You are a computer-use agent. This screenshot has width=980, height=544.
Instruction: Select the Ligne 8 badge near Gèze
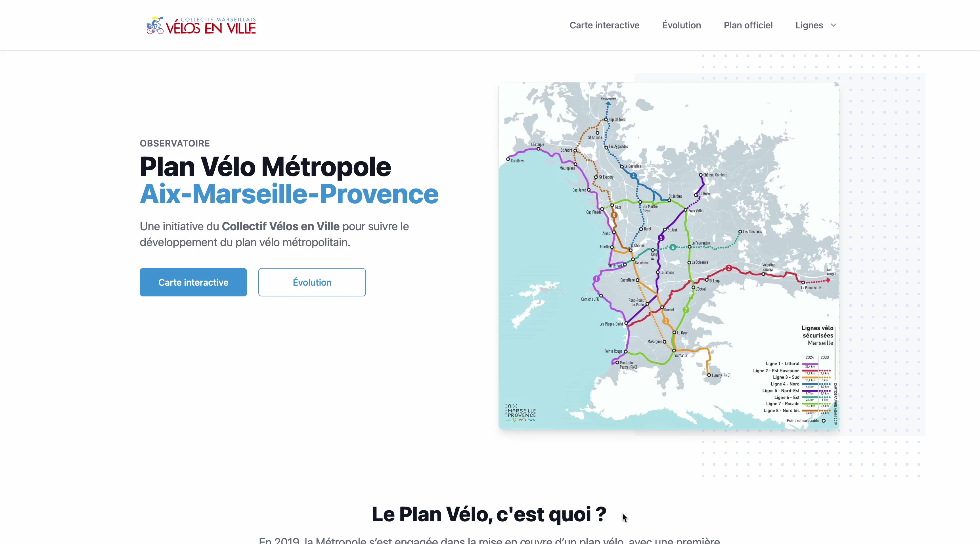(614, 215)
